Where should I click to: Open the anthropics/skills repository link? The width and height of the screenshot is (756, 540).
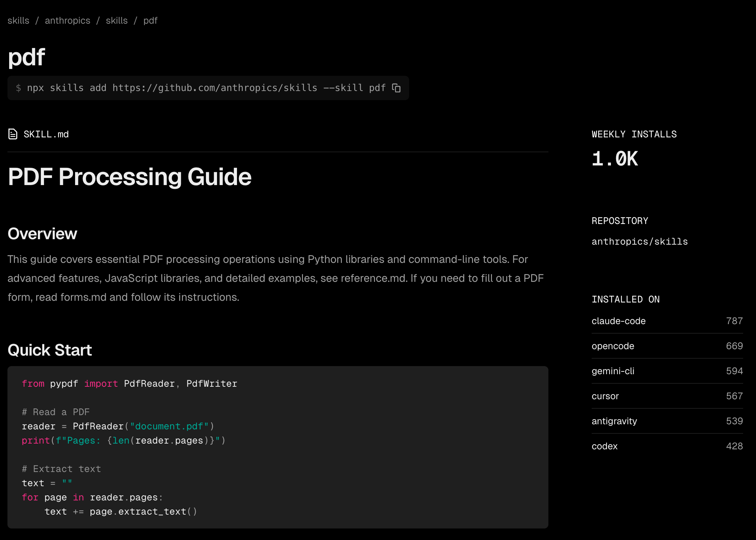639,241
